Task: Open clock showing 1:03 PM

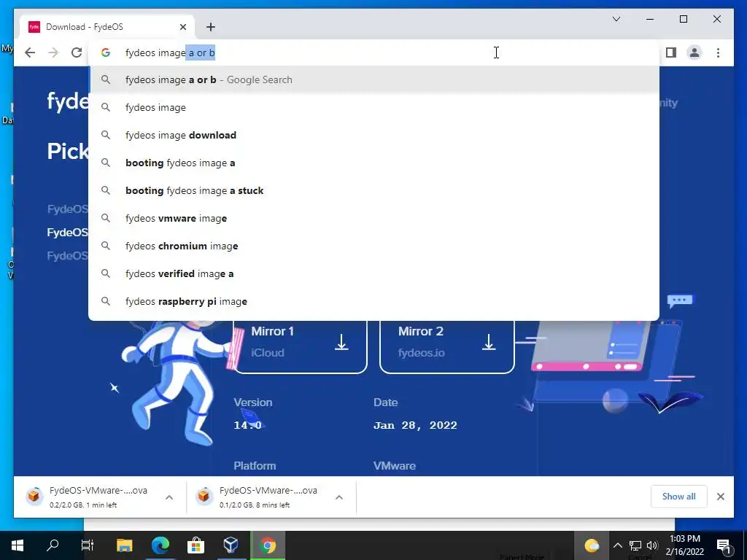Action: coord(684,545)
